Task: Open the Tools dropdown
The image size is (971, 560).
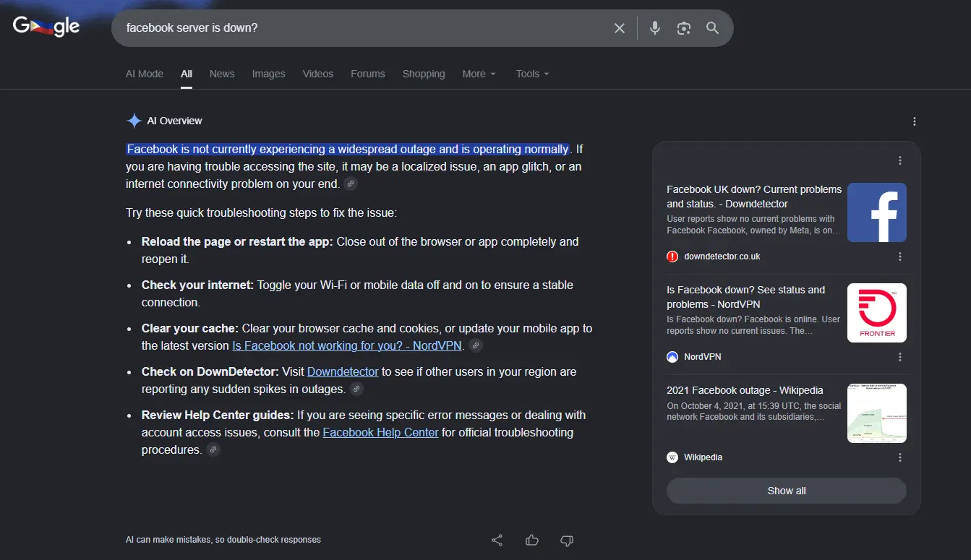Action: (533, 74)
